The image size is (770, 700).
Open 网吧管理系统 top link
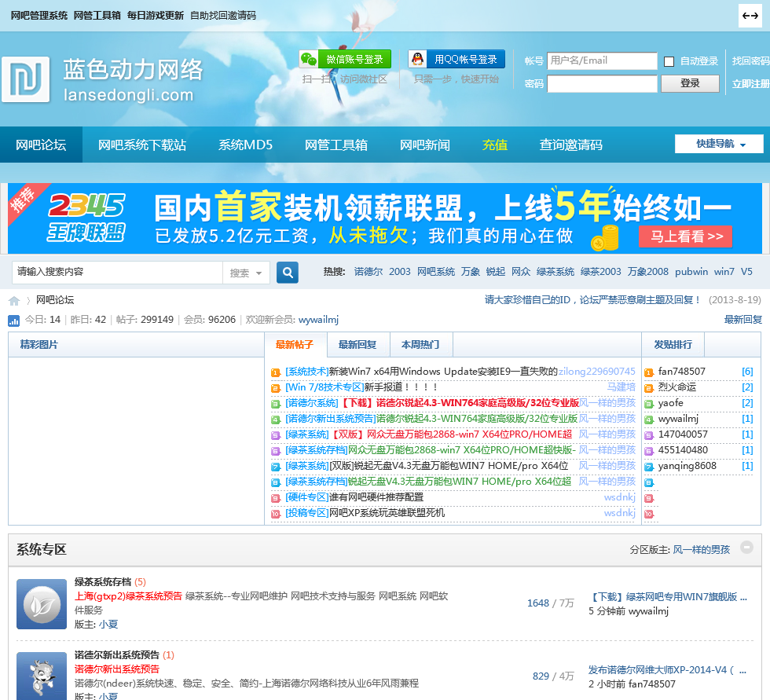(x=38, y=16)
